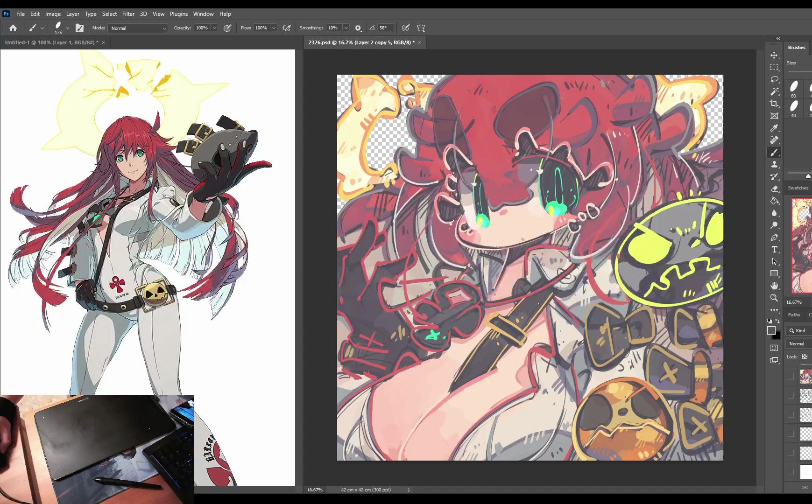Open the Flow slider dropdown arrow

coord(274,28)
